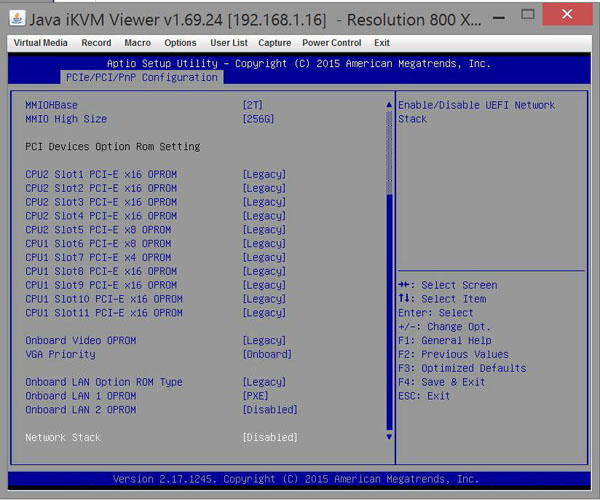600x500 pixels.
Task: Click the scrollbar up arrow in BIOS list
Action: tap(389, 105)
